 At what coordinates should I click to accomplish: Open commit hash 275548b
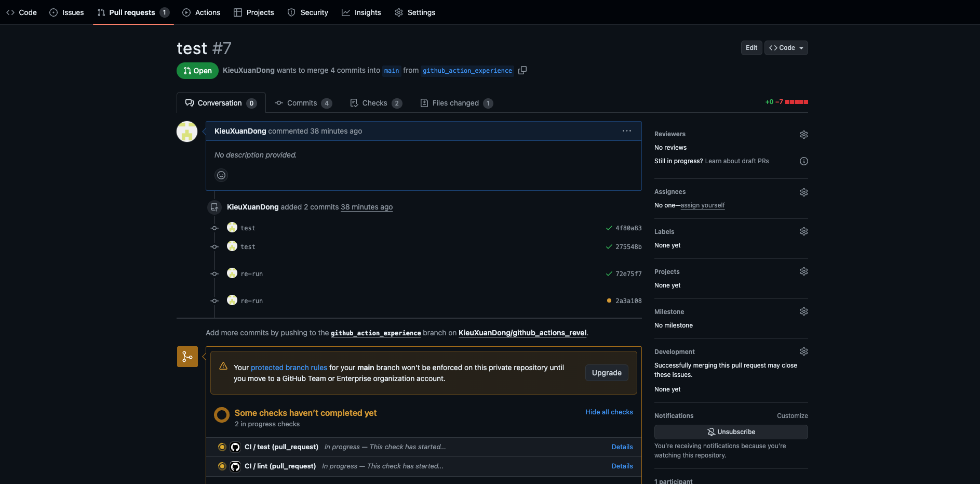[x=628, y=247]
